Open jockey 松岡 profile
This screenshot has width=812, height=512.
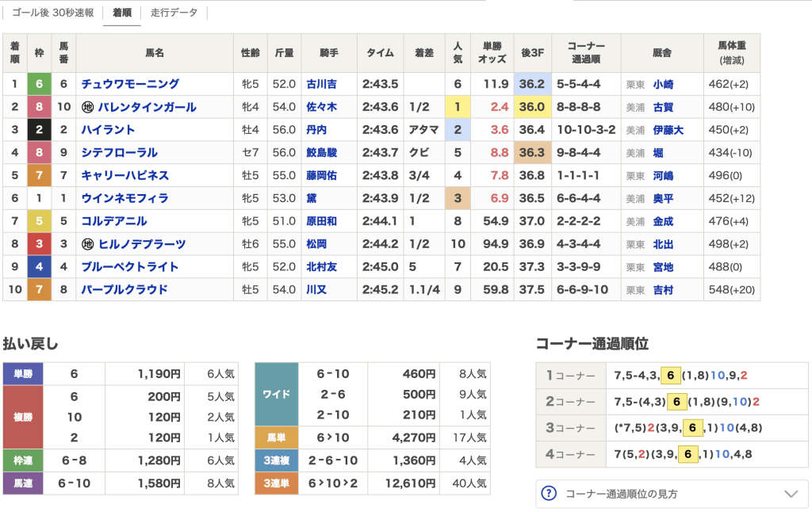coord(316,244)
